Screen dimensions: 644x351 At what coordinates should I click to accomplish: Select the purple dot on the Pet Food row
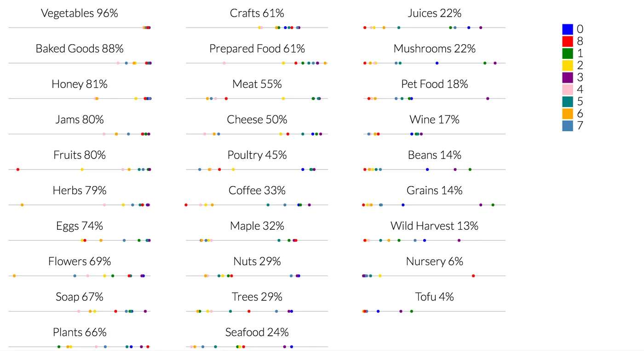[x=488, y=99]
